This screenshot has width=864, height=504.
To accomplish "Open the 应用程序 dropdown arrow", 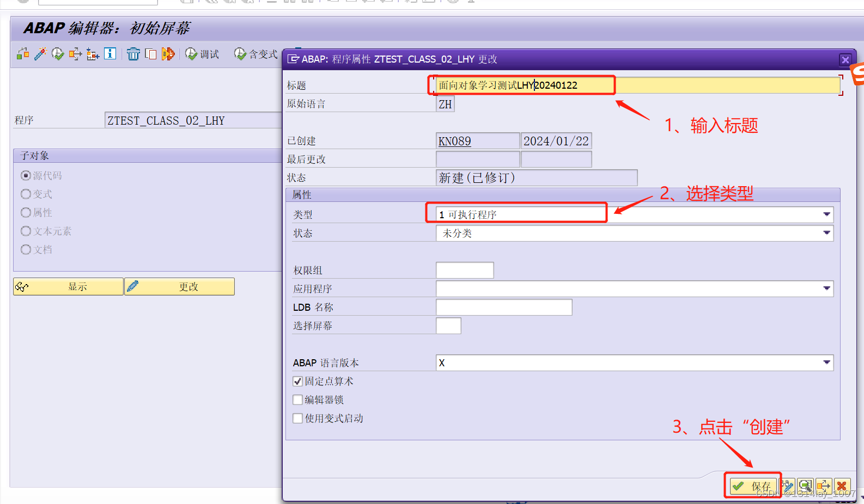I will point(826,288).
